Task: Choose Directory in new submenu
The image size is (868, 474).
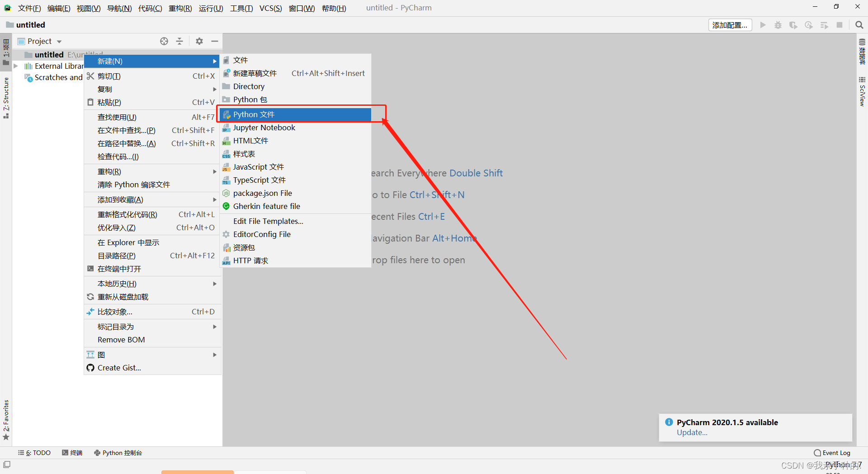Action: (296, 86)
